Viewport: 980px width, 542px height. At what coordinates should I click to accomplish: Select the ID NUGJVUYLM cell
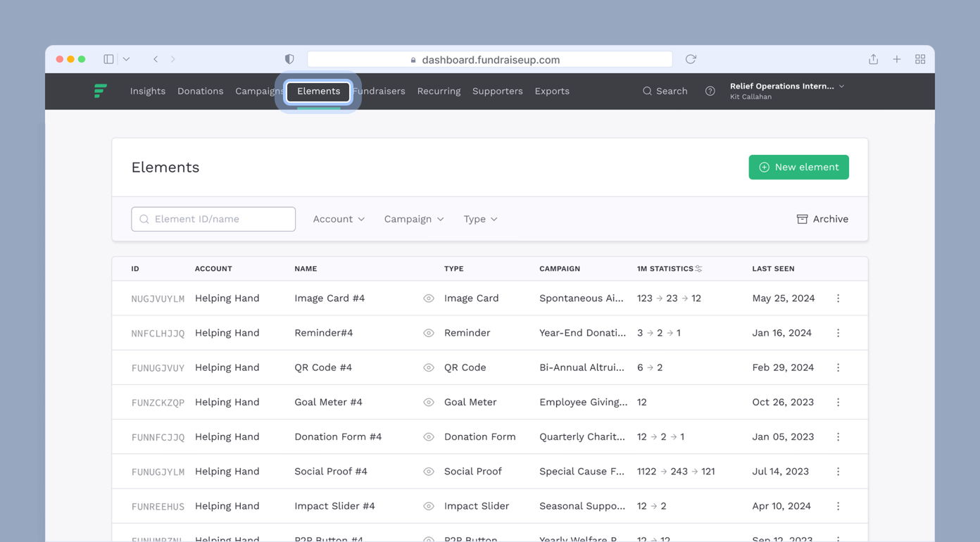pos(158,298)
